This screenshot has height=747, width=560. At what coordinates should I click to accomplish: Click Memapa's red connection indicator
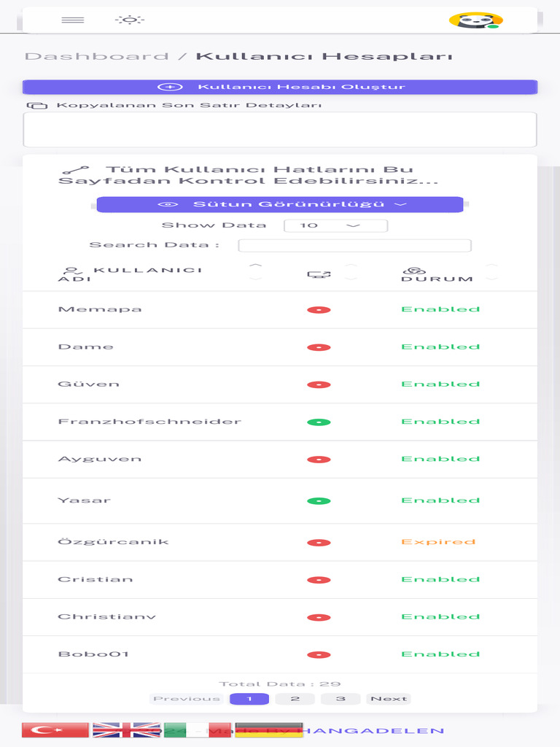click(319, 309)
